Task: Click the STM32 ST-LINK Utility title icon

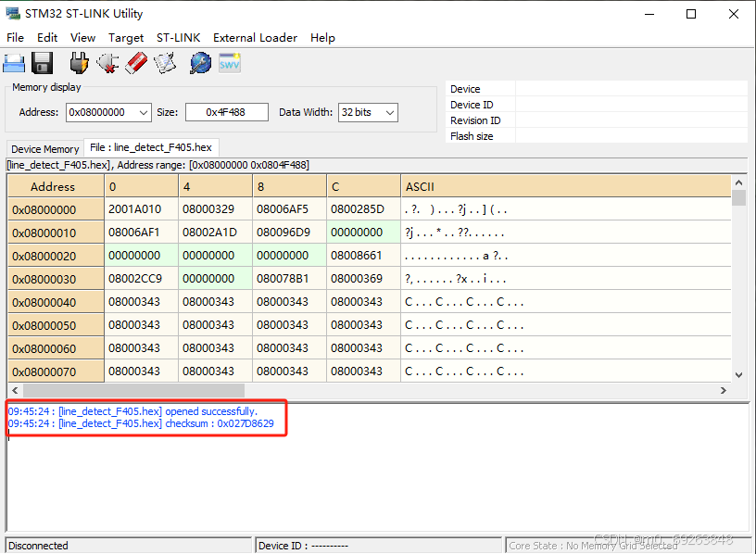Action: tap(14, 14)
